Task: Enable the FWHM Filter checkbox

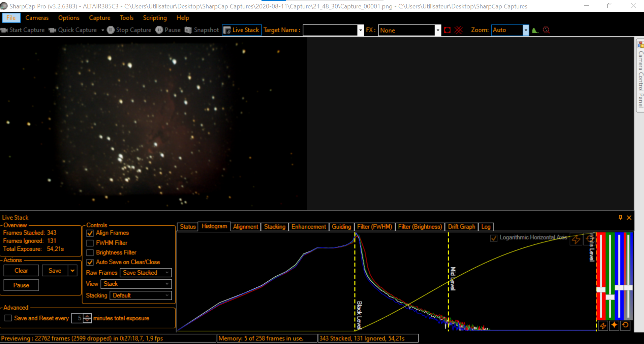Action: (90, 243)
